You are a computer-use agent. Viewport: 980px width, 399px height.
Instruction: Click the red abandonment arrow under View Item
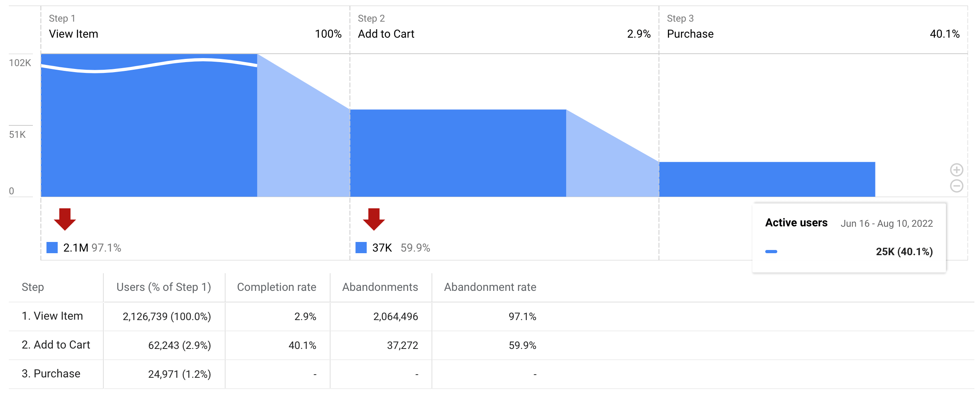(65, 219)
